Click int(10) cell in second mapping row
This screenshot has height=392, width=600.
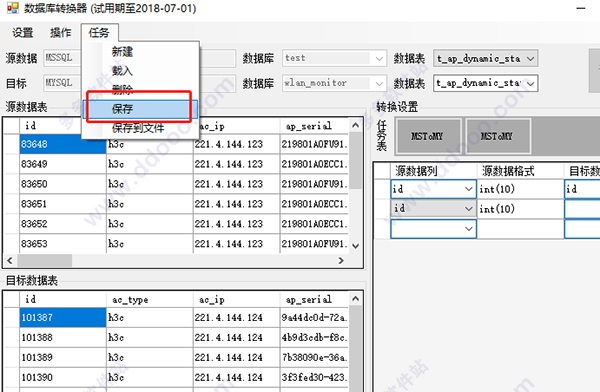pyautogui.click(x=520, y=209)
